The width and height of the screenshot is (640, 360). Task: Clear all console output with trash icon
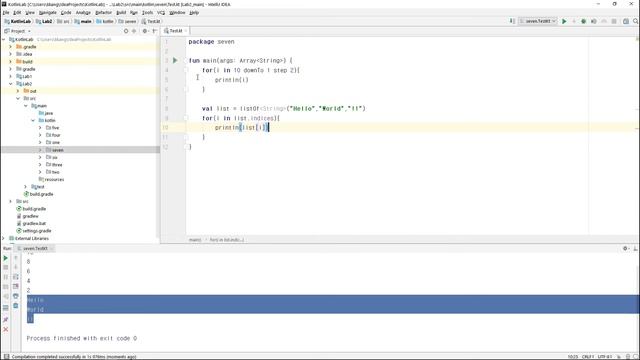click(16, 306)
